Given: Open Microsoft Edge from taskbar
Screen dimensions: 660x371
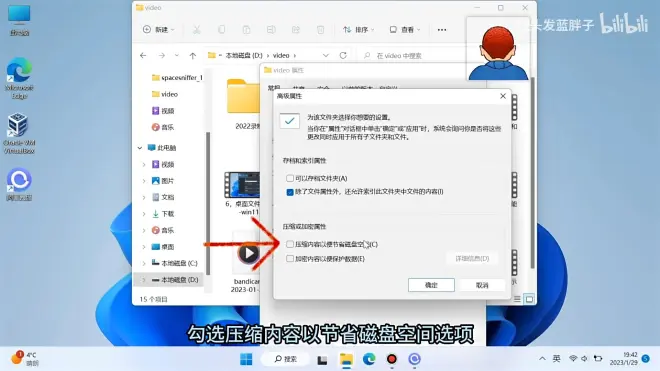Looking at the screenshot, I should [x=369, y=359].
